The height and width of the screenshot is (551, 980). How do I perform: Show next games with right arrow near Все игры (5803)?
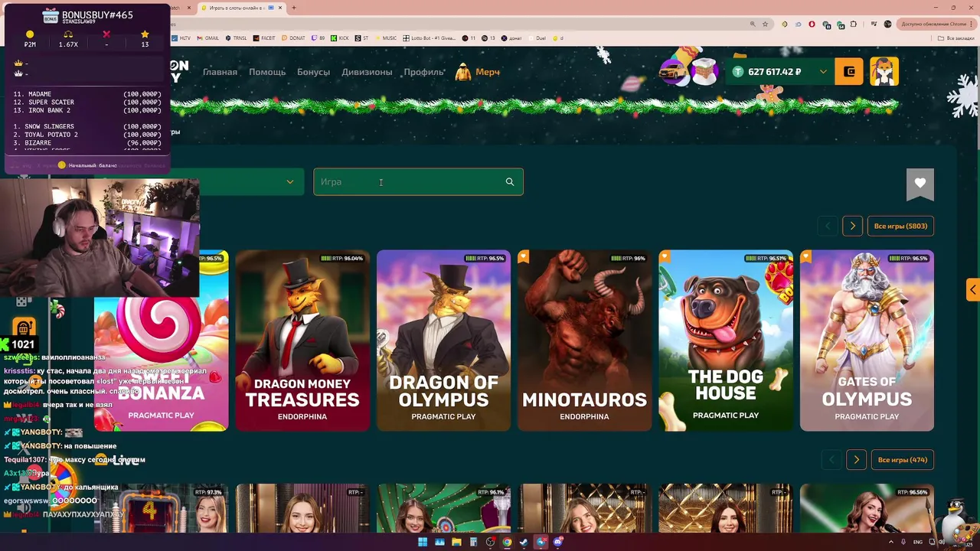pyautogui.click(x=852, y=226)
